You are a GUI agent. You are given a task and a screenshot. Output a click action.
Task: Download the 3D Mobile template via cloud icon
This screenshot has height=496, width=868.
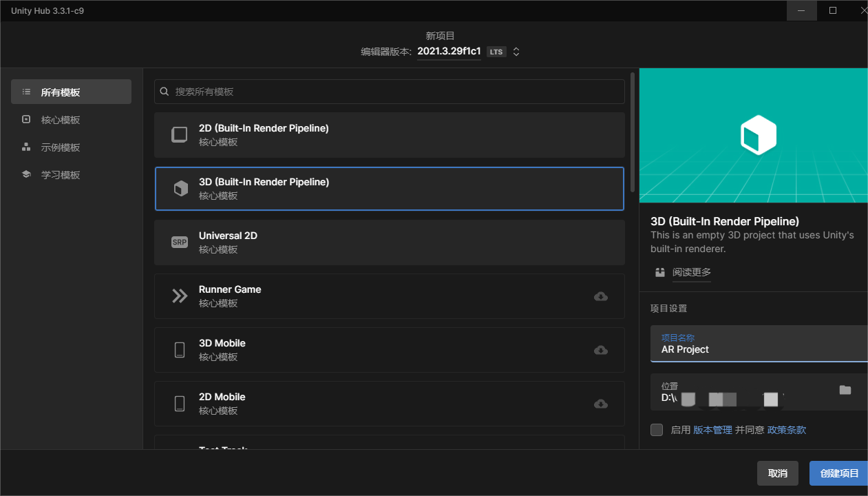[x=601, y=350]
